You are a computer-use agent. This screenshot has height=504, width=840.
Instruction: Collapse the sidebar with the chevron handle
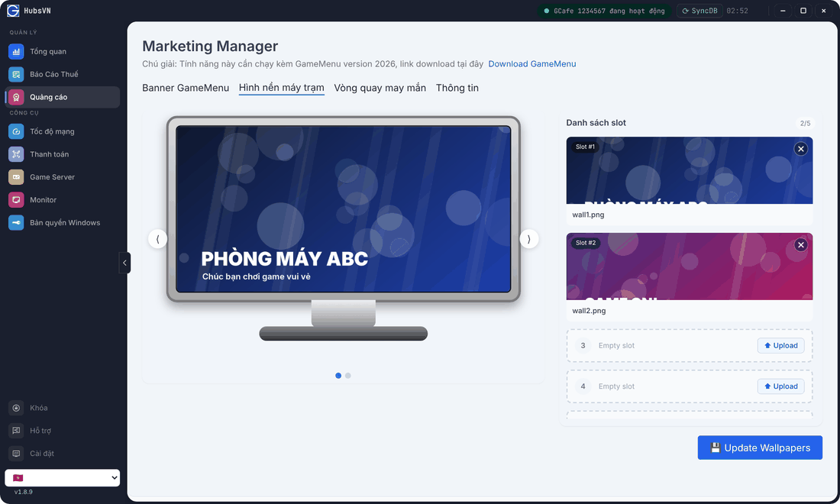point(124,263)
